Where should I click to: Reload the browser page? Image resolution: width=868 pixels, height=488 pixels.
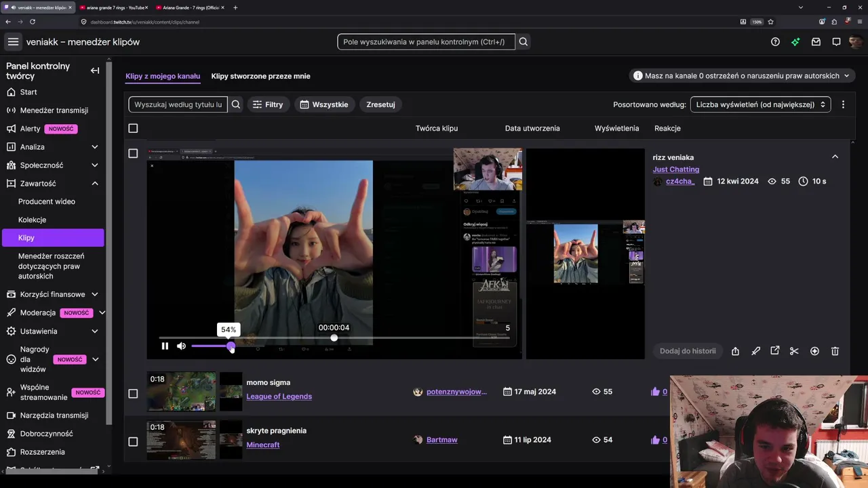[x=32, y=22]
